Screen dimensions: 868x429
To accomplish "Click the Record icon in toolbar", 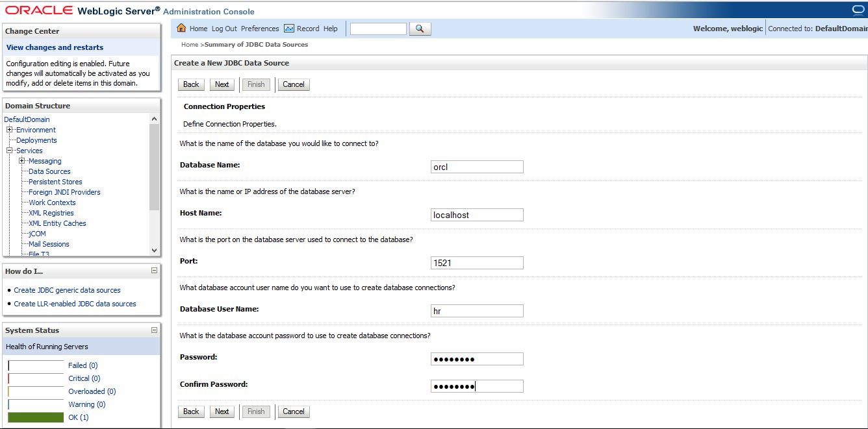I will point(289,29).
